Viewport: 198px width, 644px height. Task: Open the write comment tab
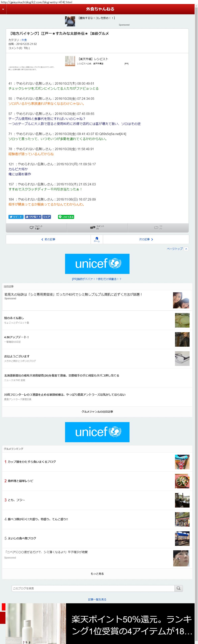point(36,228)
